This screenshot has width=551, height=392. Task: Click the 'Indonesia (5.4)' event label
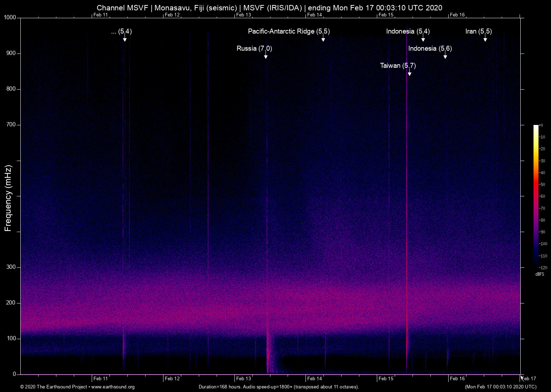tap(408, 31)
